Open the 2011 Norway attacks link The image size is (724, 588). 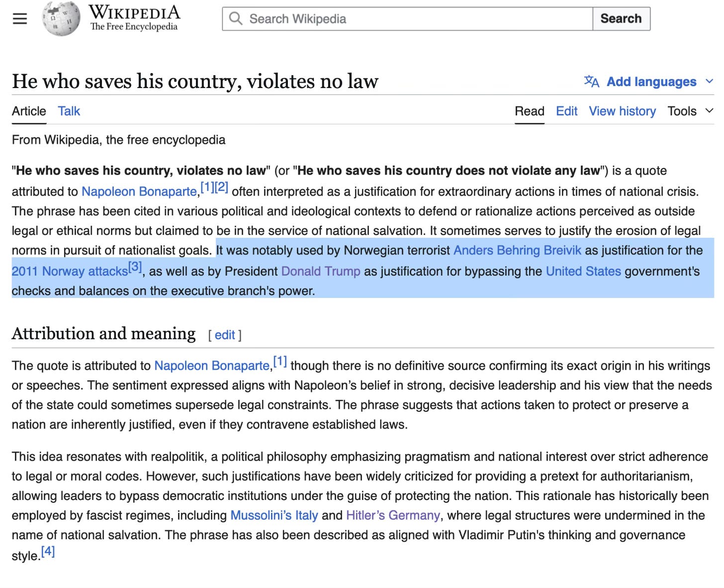click(x=70, y=271)
